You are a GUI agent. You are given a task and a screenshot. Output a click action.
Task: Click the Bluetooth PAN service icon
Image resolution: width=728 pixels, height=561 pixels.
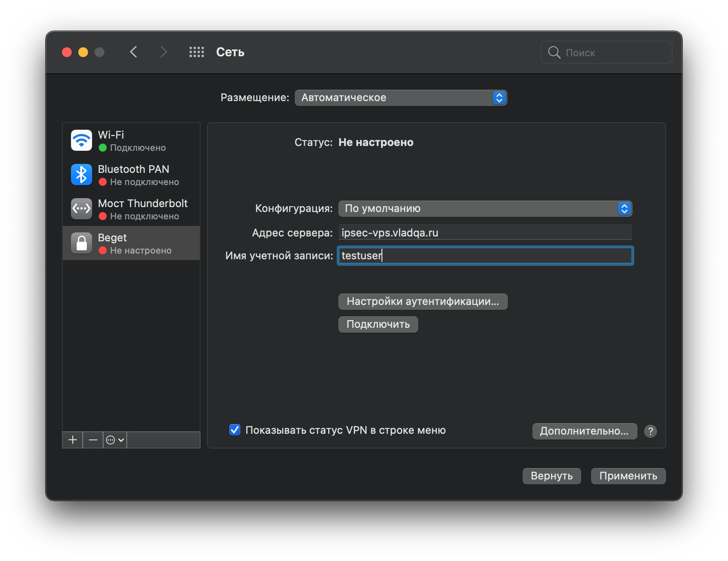[x=82, y=174]
